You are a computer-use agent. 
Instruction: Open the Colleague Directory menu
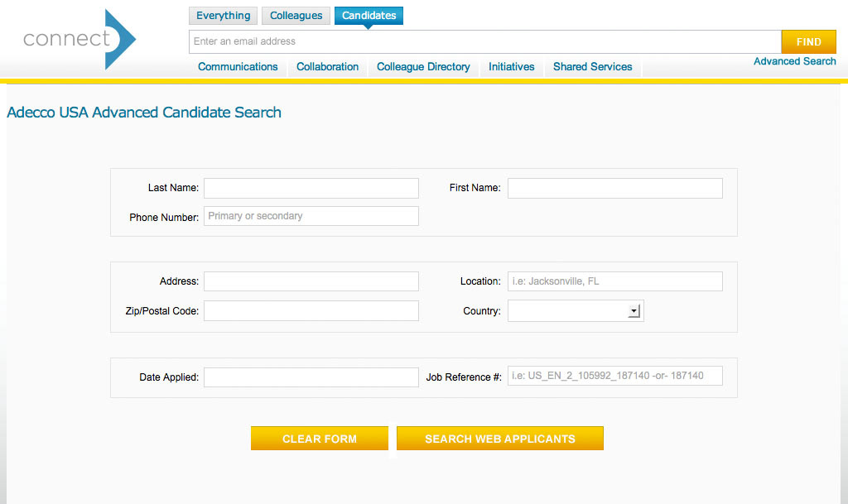click(x=423, y=66)
